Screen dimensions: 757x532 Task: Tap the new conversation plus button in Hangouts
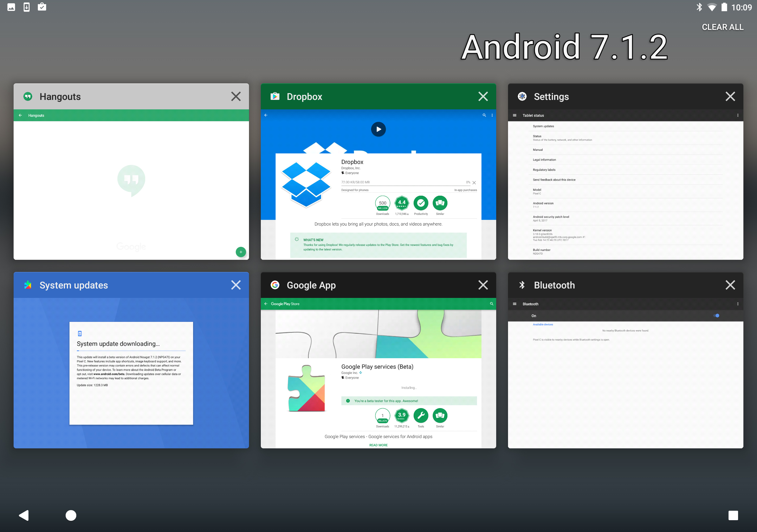click(241, 252)
